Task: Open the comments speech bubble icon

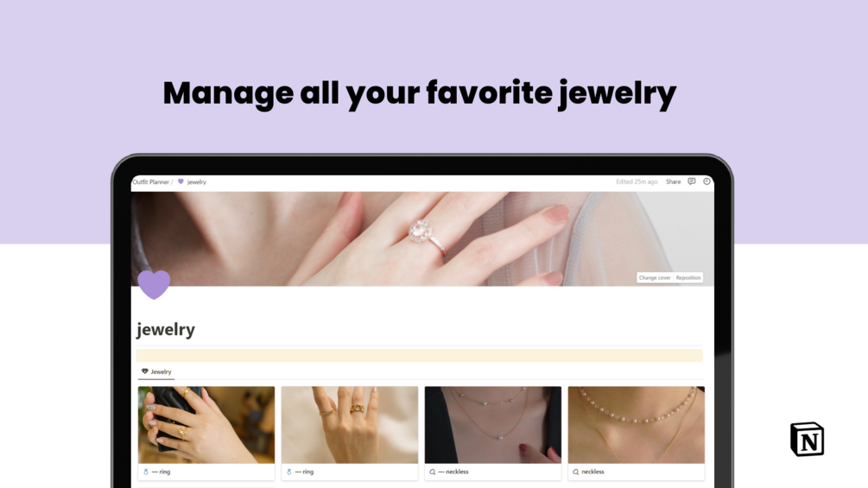Action: 692,181
